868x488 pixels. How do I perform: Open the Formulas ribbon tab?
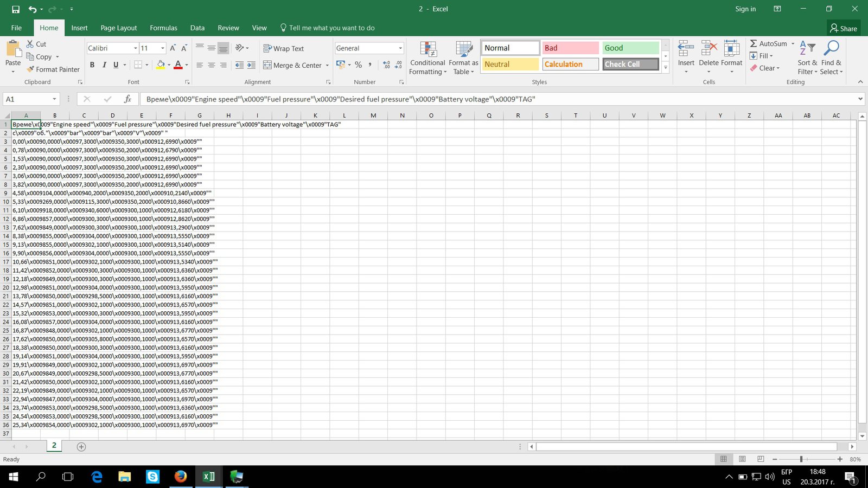point(163,28)
